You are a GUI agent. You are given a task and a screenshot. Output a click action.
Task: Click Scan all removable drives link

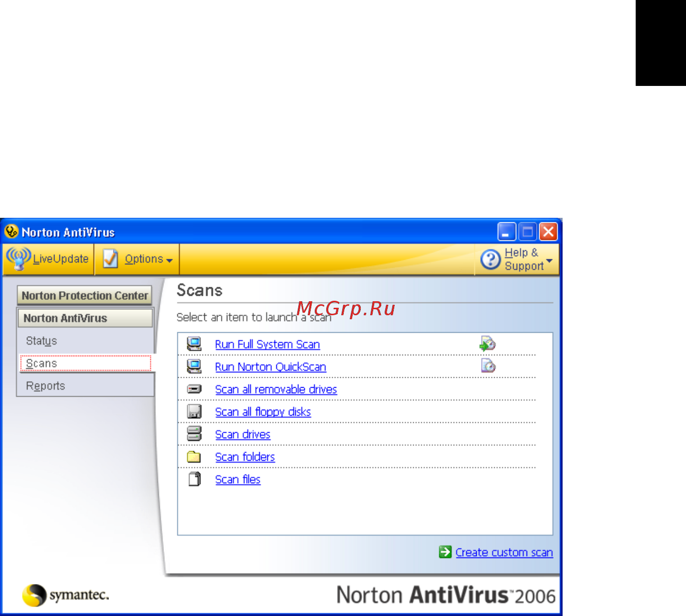(276, 389)
